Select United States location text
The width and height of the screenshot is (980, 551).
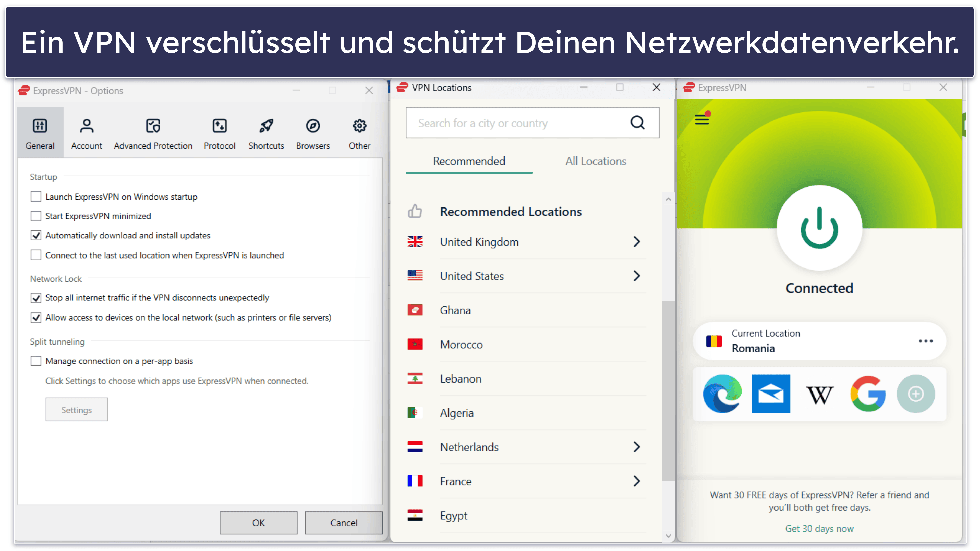click(472, 276)
